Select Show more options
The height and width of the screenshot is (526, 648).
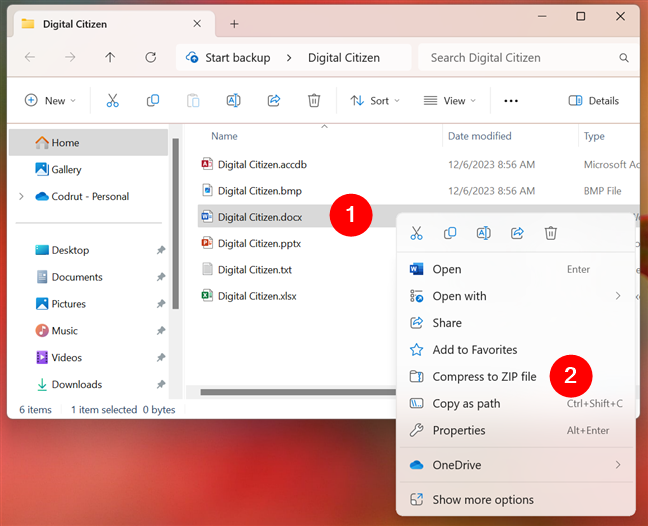pyautogui.click(x=515, y=500)
